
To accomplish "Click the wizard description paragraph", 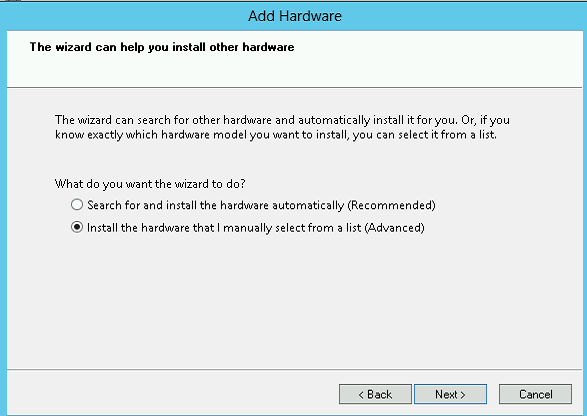I will [282, 127].
